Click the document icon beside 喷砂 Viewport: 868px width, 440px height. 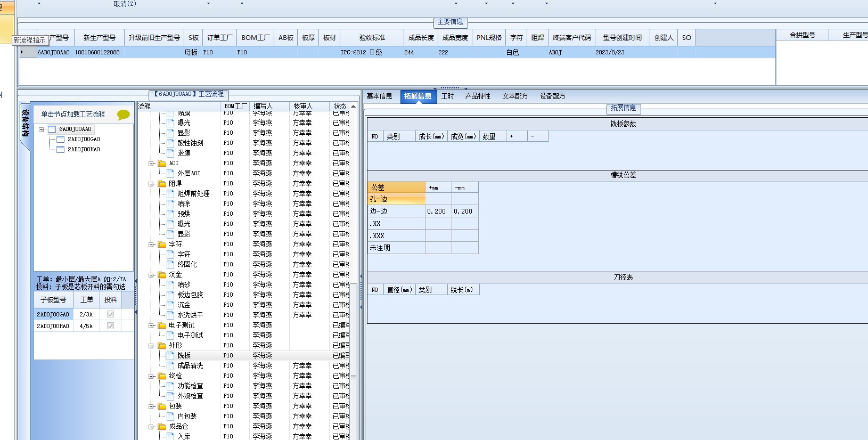[x=170, y=285]
